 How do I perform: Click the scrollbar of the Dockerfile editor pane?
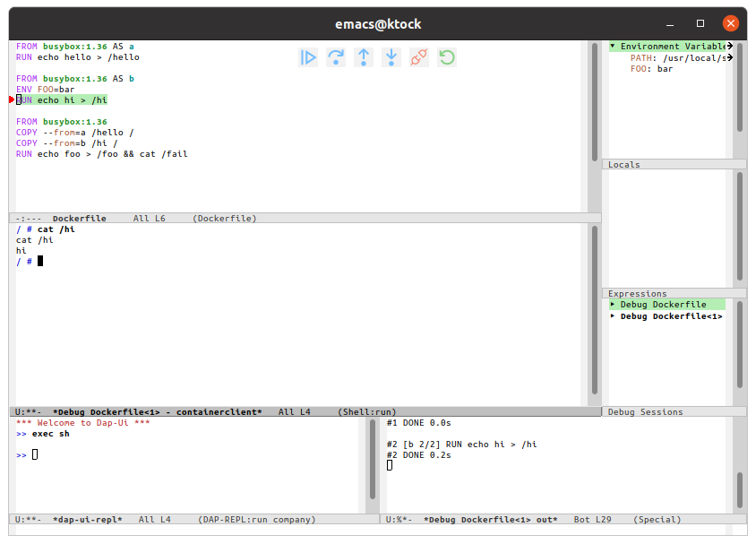pyautogui.click(x=594, y=125)
